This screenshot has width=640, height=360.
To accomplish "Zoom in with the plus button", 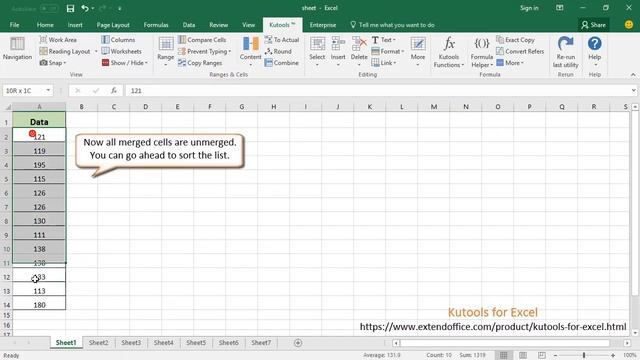I will point(613,356).
